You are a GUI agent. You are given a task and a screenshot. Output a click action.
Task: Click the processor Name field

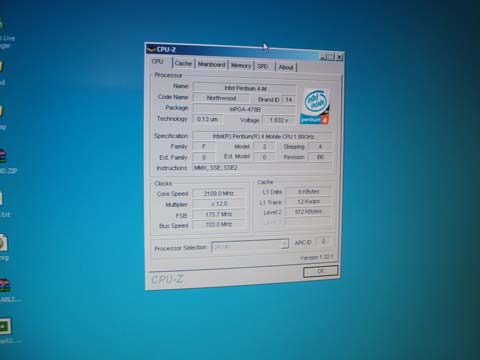coord(244,88)
